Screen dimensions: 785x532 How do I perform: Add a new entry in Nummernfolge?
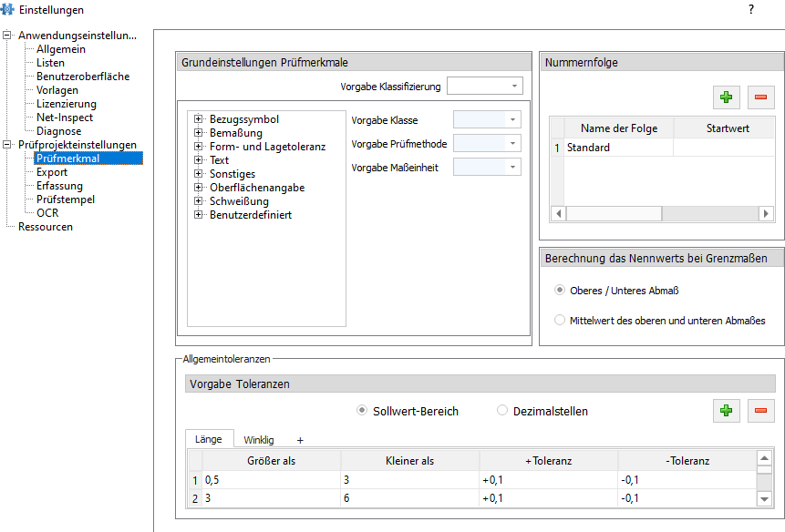(726, 97)
